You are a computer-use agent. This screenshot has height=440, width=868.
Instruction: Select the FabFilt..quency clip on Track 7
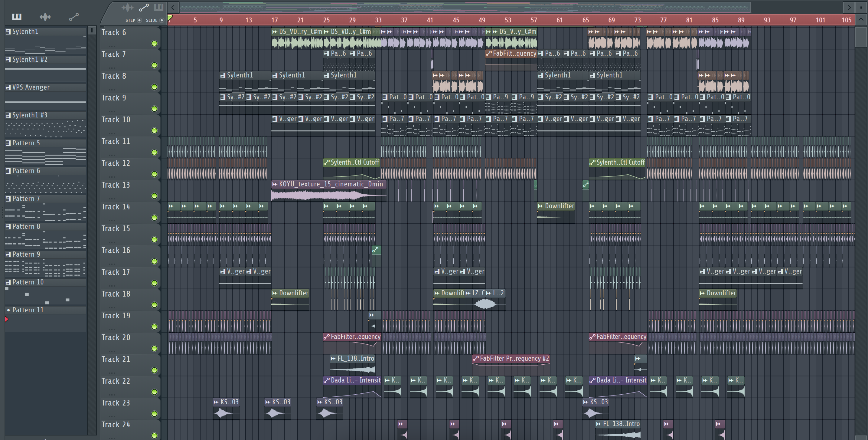pos(511,60)
